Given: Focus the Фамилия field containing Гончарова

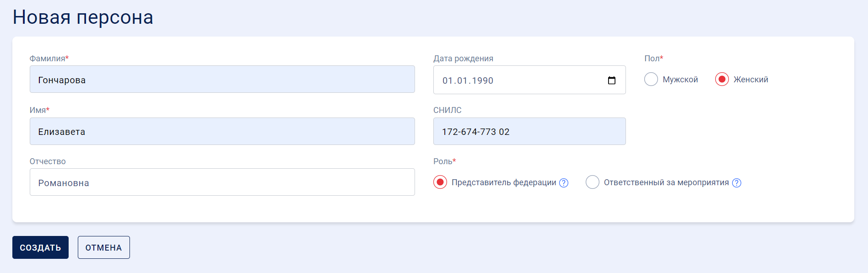Looking at the screenshot, I should pos(222,79).
